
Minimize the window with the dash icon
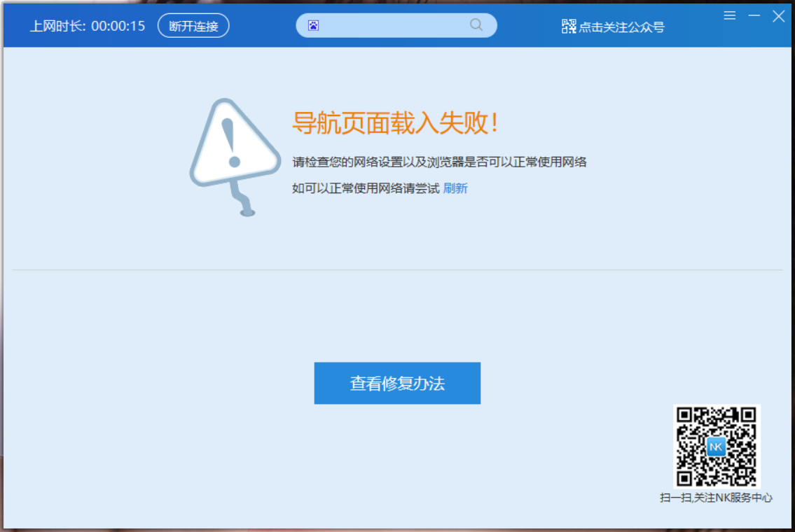(x=754, y=15)
